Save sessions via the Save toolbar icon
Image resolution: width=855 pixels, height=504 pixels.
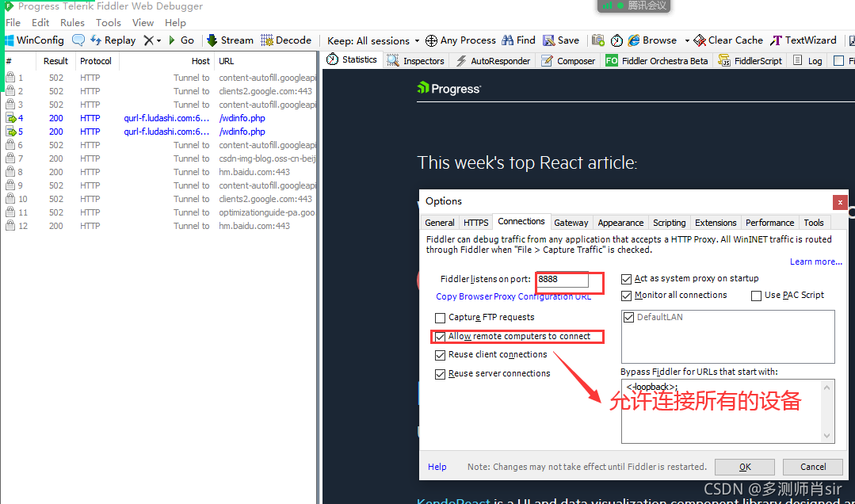561,40
